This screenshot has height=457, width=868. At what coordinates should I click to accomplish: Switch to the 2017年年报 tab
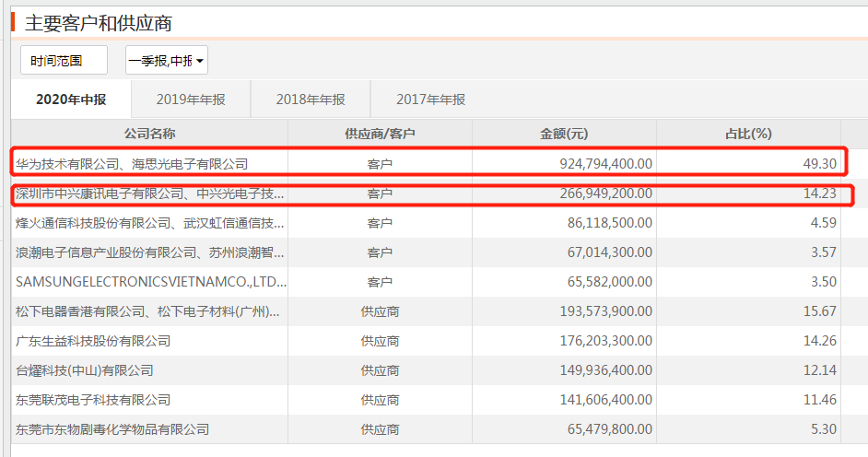point(430,100)
